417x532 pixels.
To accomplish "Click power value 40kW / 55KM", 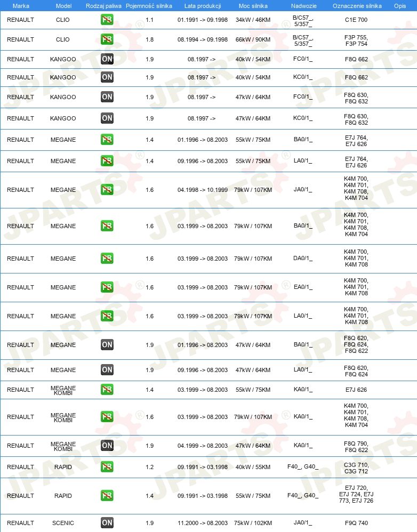I will 253,467.
